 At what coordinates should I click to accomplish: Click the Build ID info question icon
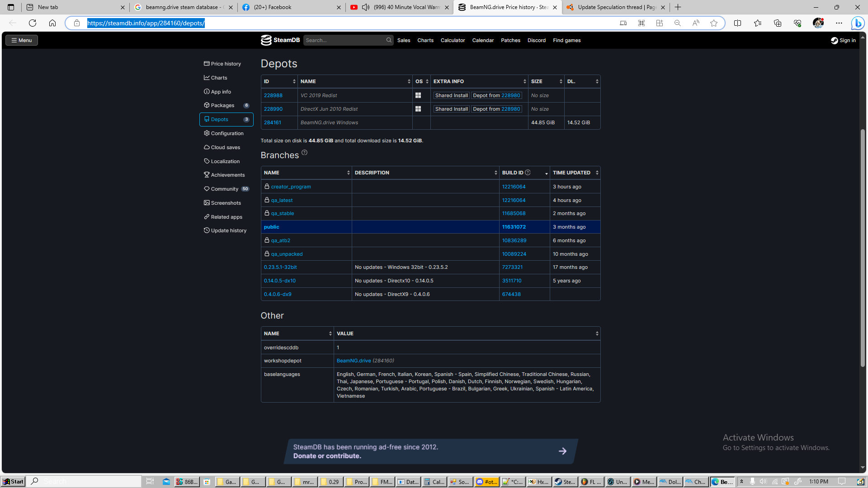click(x=528, y=173)
